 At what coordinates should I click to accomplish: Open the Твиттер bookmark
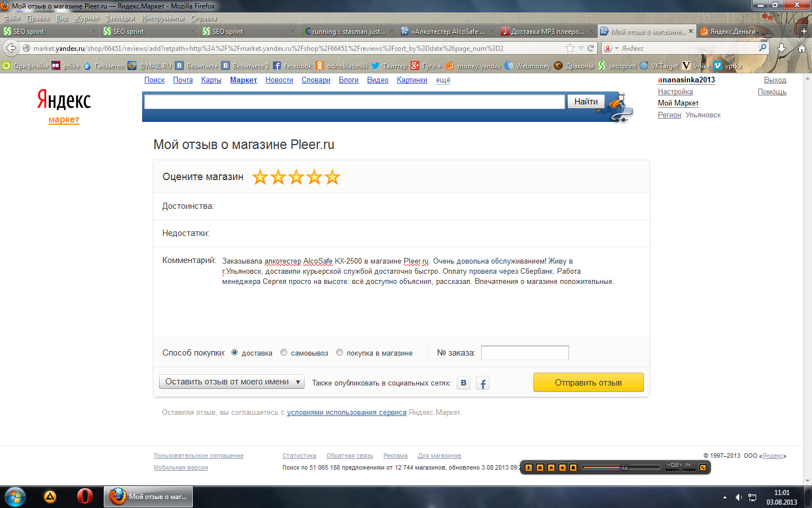coord(389,66)
